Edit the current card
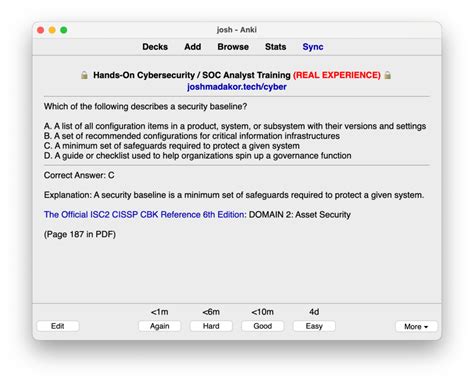Viewport: 474px width, 383px height. [58, 326]
